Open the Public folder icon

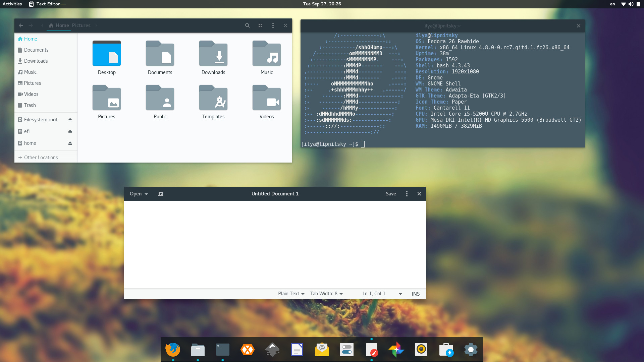160,98
